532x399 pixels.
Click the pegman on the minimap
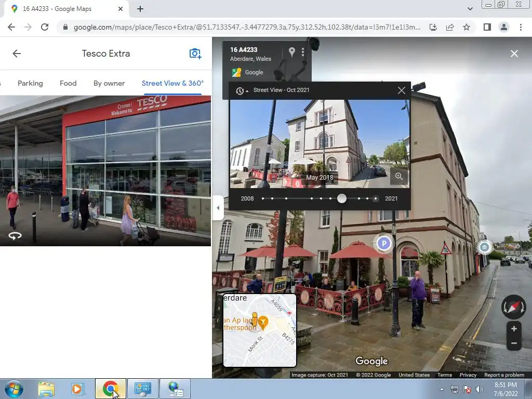255,320
